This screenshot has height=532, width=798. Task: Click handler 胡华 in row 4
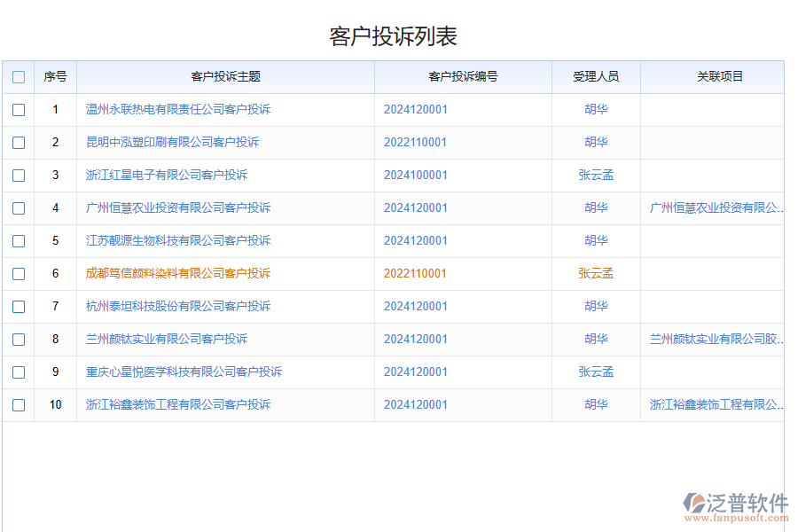click(596, 207)
